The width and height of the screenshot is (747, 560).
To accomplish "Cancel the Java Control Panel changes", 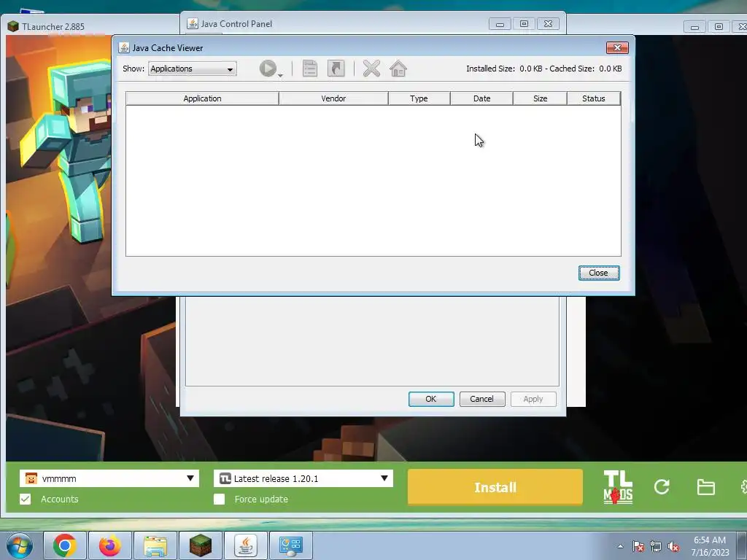I will click(481, 399).
